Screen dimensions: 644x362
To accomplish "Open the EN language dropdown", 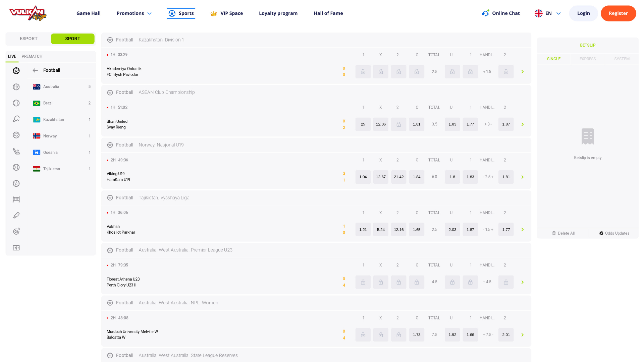I will coord(548,13).
